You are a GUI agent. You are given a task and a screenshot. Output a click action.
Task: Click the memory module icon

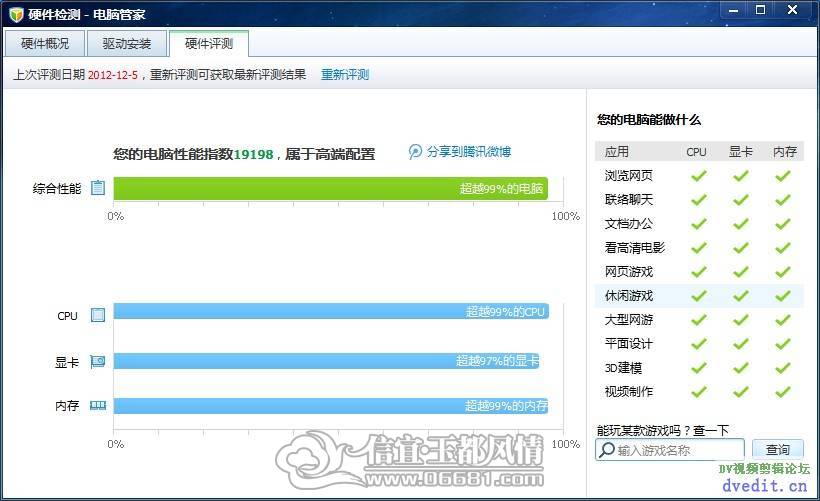pos(98,405)
